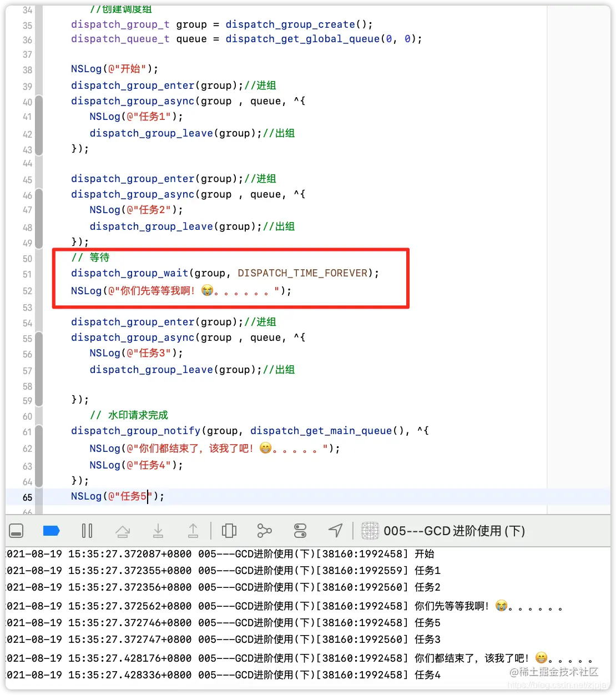This screenshot has width=616, height=695.
Task: Select console log line ending with 开始
Action: point(221,554)
